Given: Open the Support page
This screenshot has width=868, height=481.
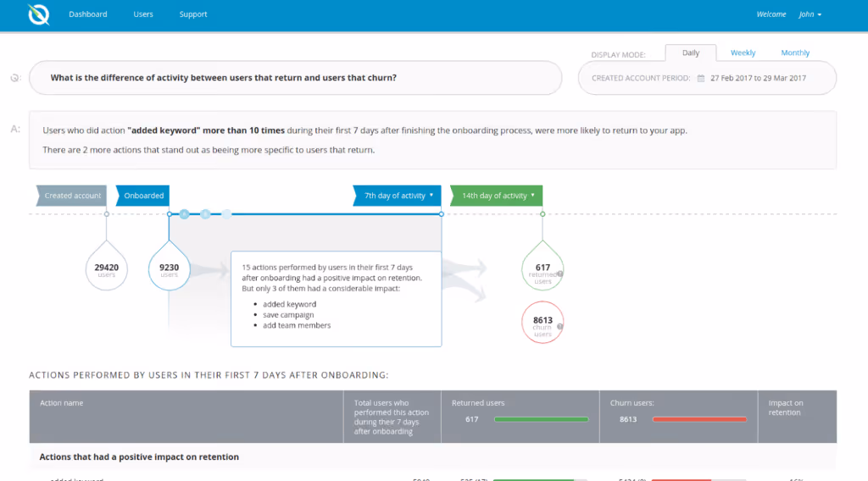Looking at the screenshot, I should pos(193,14).
